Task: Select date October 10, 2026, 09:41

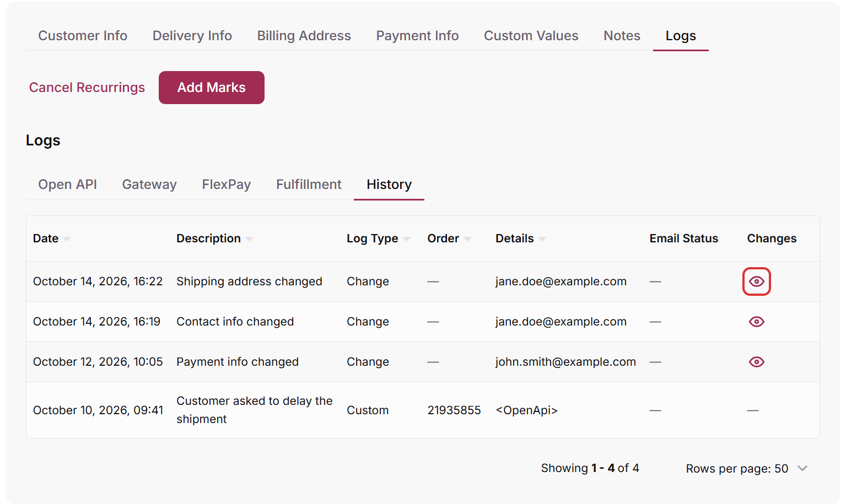Action: tap(98, 410)
